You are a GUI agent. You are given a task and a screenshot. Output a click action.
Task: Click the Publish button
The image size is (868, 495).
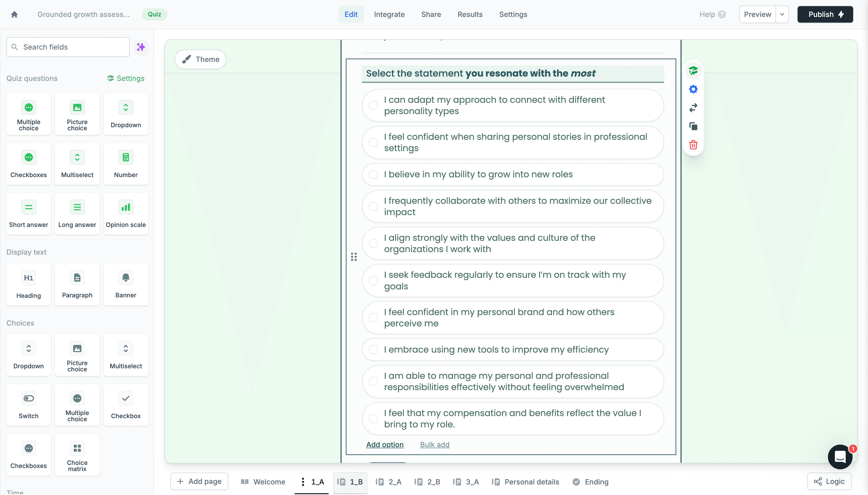[825, 14]
